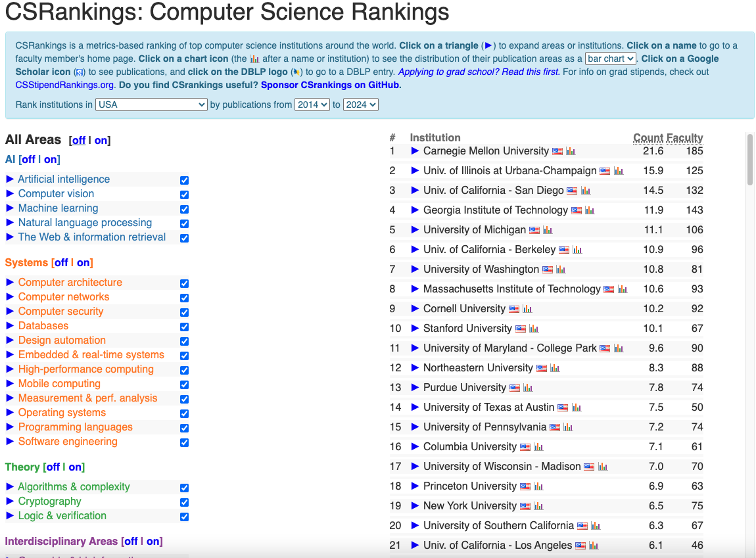Disable the Cryptography area checkbox

pos(184,502)
